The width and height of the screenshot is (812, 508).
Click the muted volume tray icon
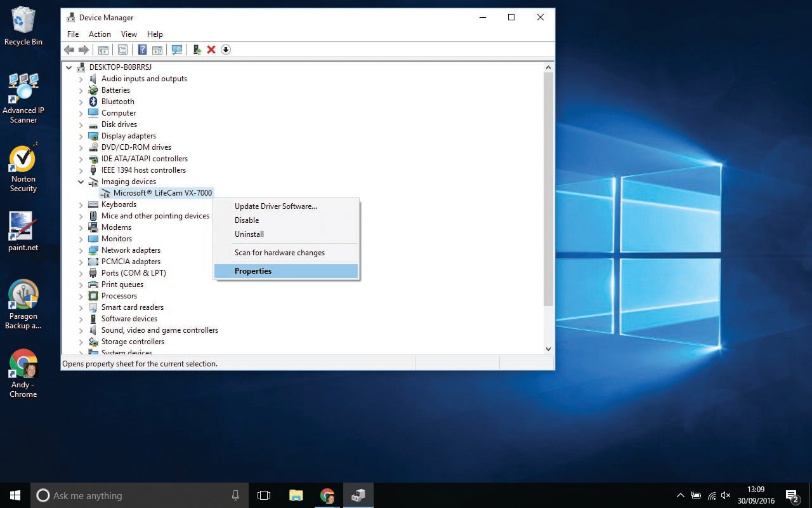tap(726, 495)
